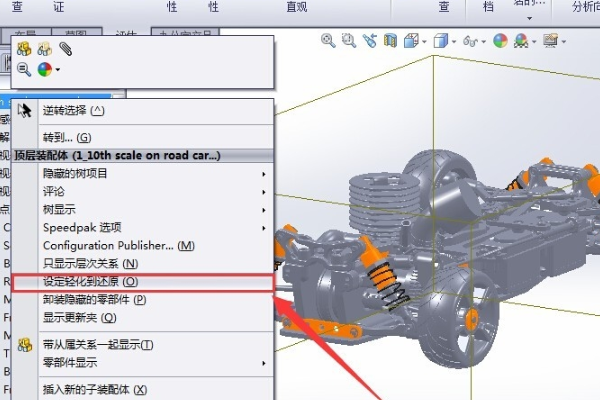Click Zoom to Selection magnifier in context toolbar

[x=24, y=70]
